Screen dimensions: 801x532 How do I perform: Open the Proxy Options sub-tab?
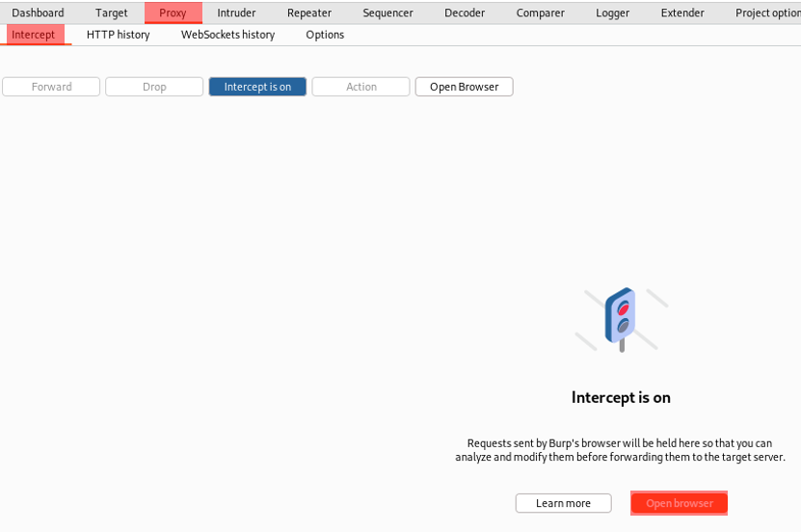pyautogui.click(x=325, y=35)
